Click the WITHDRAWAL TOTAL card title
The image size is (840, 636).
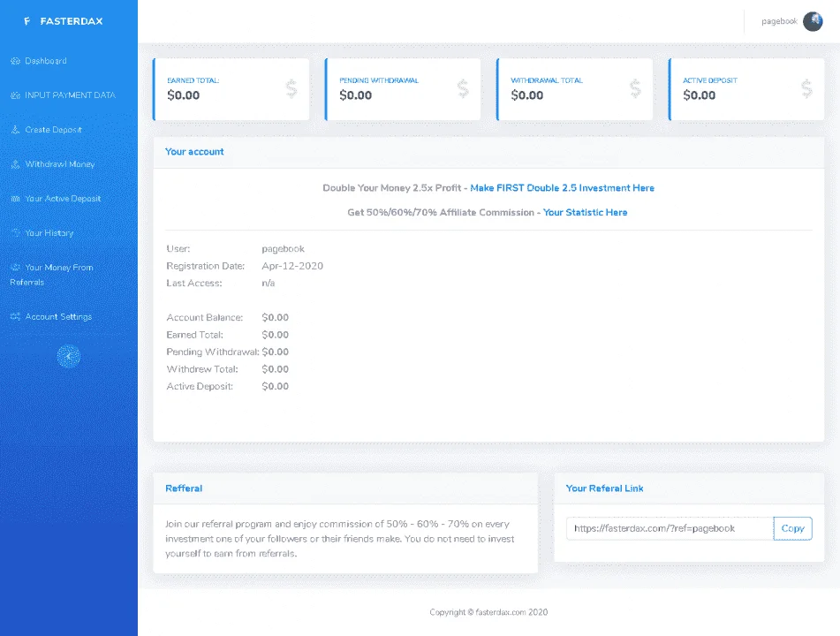[547, 80]
